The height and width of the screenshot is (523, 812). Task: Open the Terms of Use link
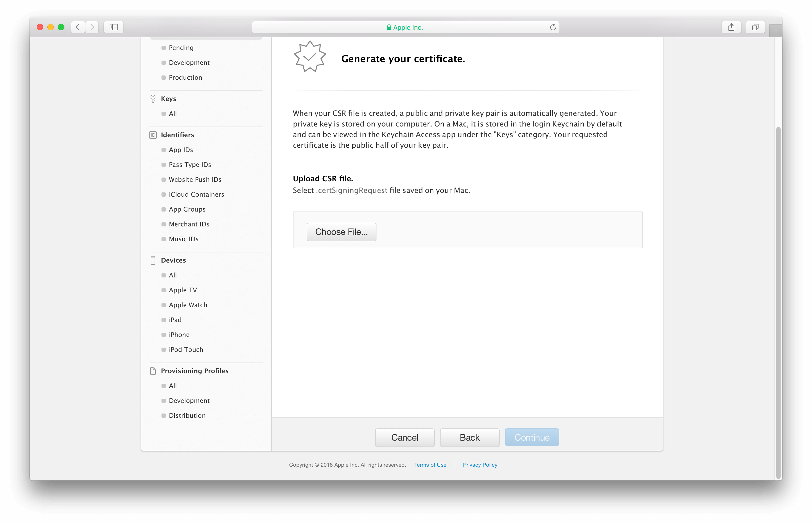click(430, 465)
